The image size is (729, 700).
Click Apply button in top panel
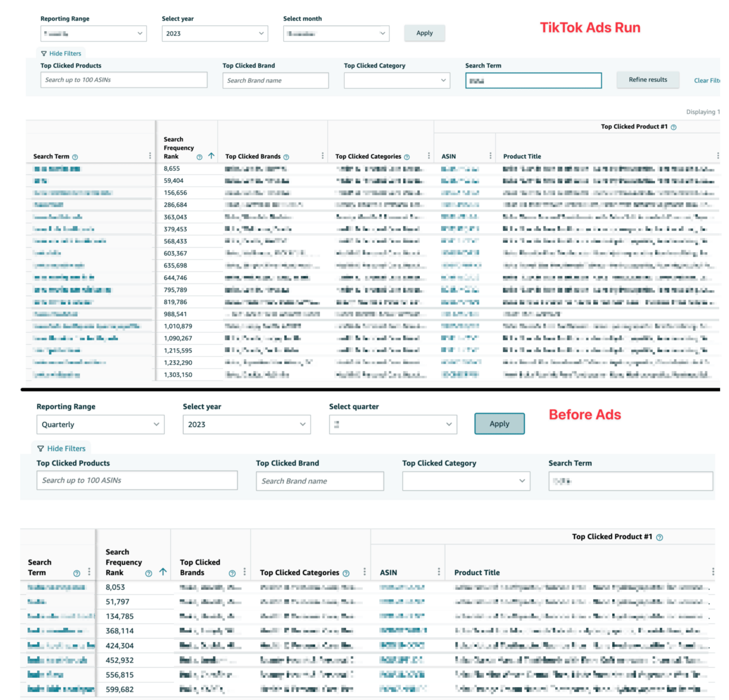click(424, 33)
